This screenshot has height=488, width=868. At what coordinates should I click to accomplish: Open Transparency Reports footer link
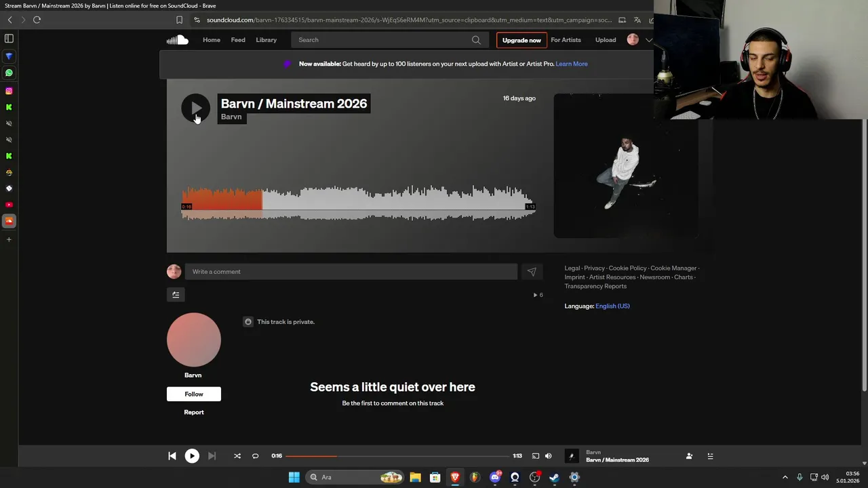coord(595,286)
